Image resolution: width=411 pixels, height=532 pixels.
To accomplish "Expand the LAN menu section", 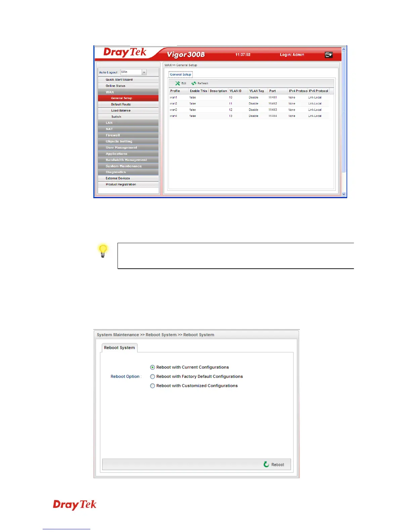I will click(x=128, y=123).
